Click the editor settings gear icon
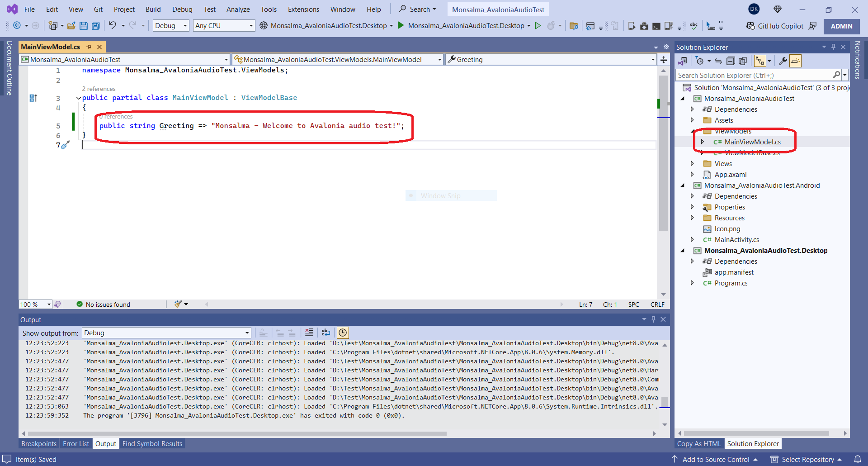The width and height of the screenshot is (868, 466). click(666, 47)
